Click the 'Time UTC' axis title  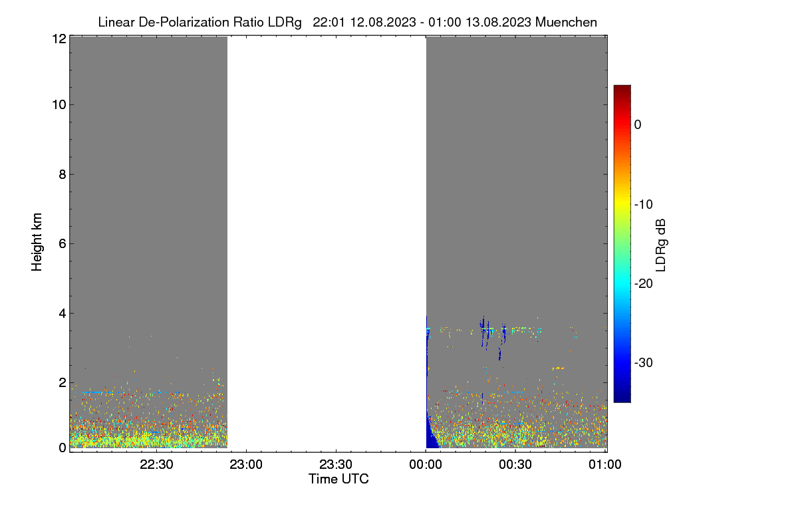pyautogui.click(x=338, y=479)
